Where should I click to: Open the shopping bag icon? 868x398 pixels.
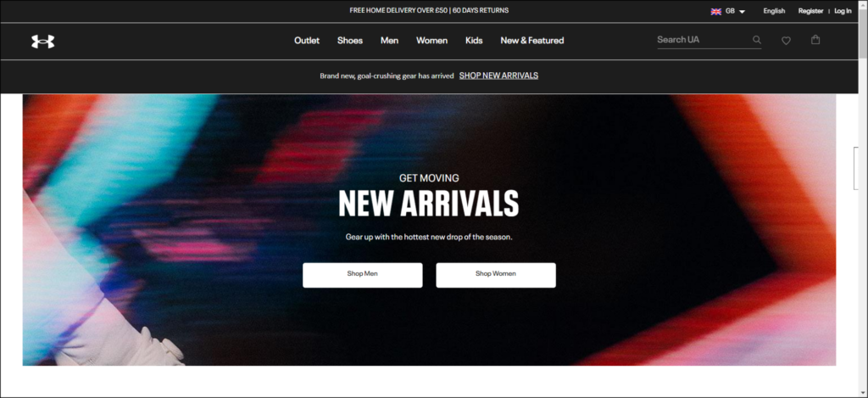click(815, 40)
